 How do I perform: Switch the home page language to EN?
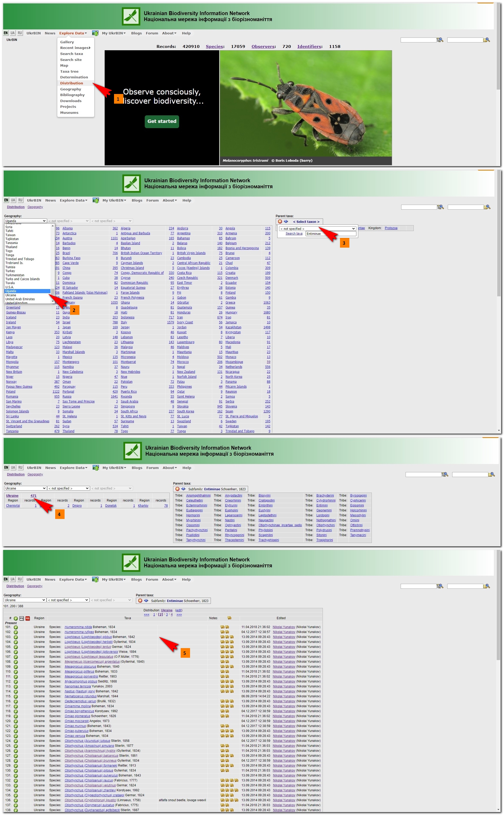[6, 33]
